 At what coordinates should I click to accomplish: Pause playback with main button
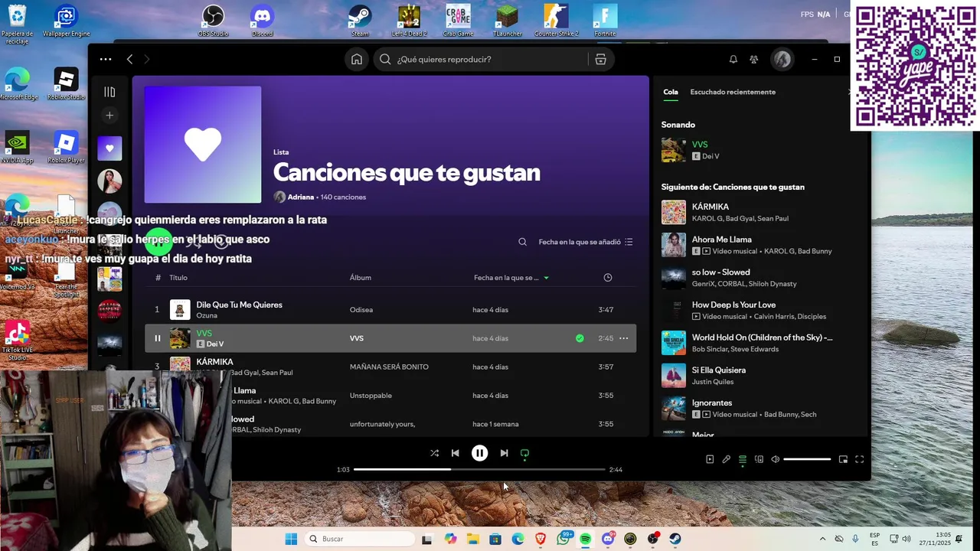coord(479,453)
